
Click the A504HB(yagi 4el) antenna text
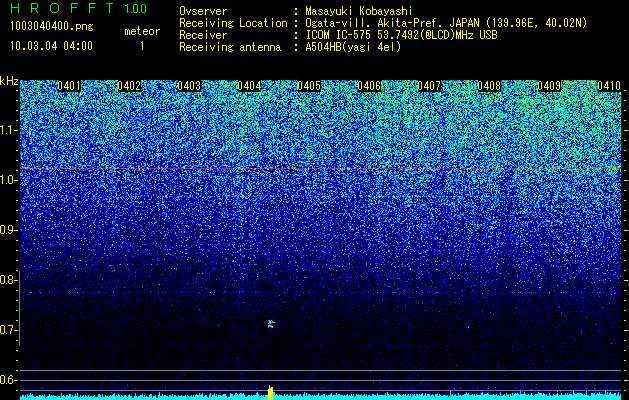click(x=353, y=47)
